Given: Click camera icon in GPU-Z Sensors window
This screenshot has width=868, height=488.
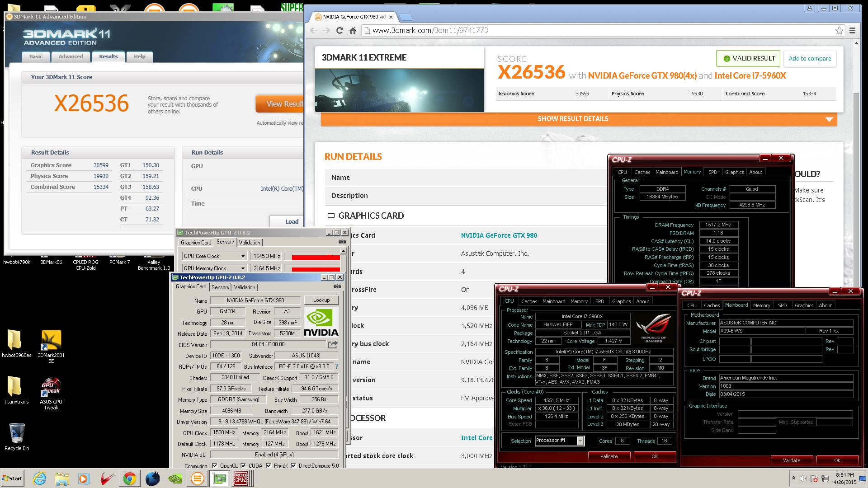Looking at the screenshot, I should [x=342, y=242].
